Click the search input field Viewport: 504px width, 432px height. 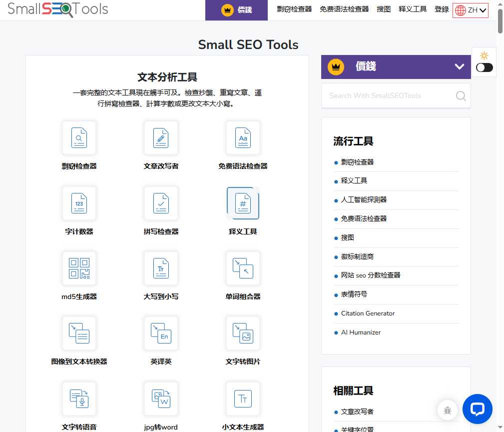390,95
